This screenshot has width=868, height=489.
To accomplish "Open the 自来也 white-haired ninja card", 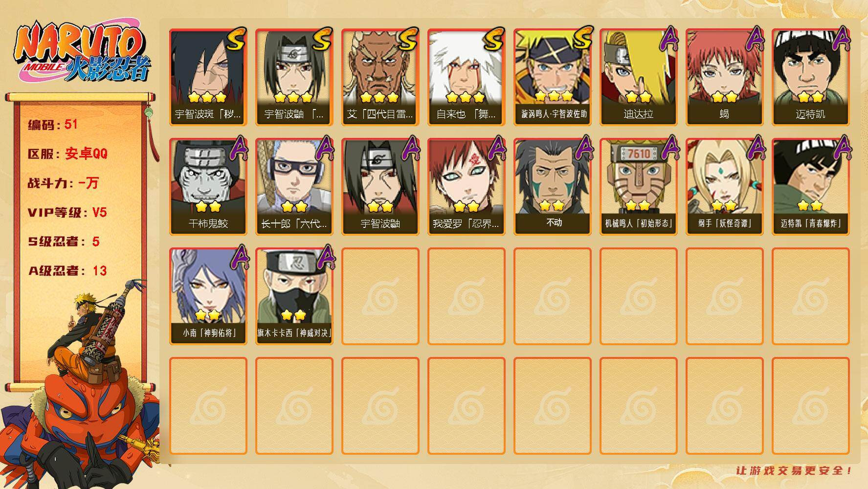I will [x=467, y=77].
